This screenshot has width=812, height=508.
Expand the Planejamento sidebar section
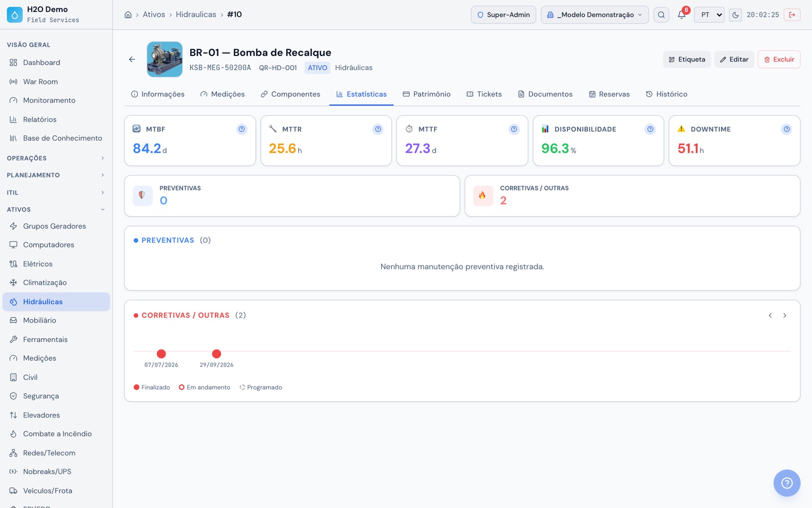click(x=56, y=175)
